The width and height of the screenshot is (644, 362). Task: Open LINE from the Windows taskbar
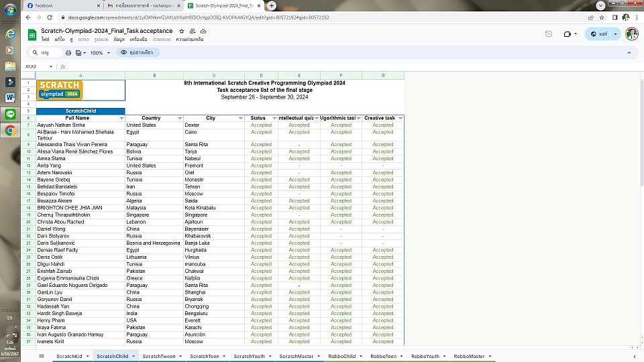pos(10,114)
